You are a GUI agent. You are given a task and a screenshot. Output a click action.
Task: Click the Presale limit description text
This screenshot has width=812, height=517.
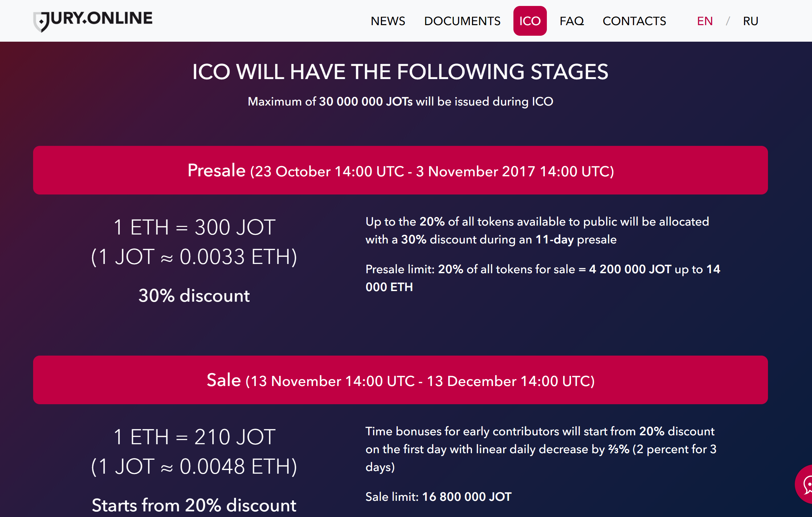(x=543, y=278)
